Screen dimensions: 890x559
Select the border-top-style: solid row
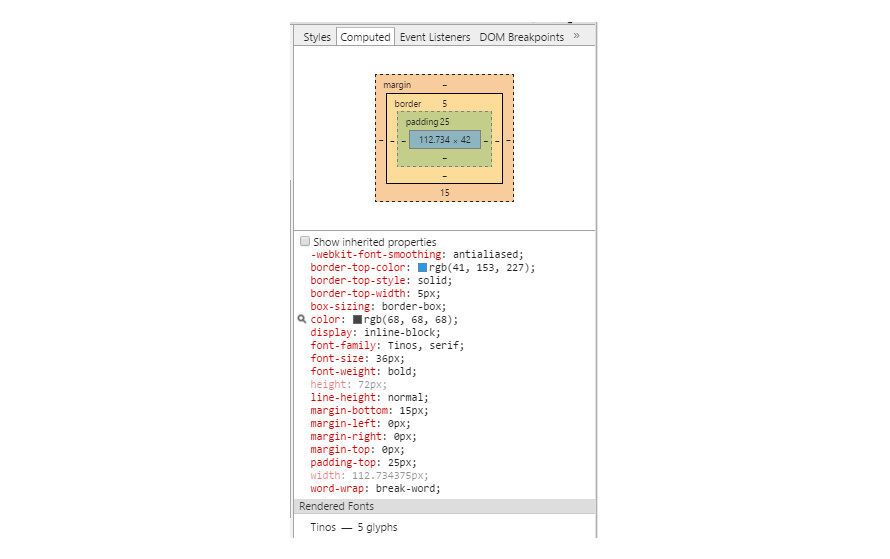[381, 280]
